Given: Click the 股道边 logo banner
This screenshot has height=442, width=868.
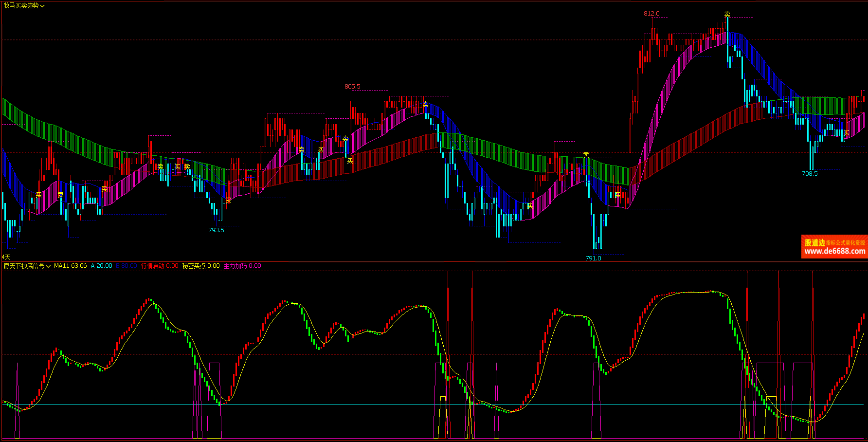Looking at the screenshot, I should click(814, 242).
